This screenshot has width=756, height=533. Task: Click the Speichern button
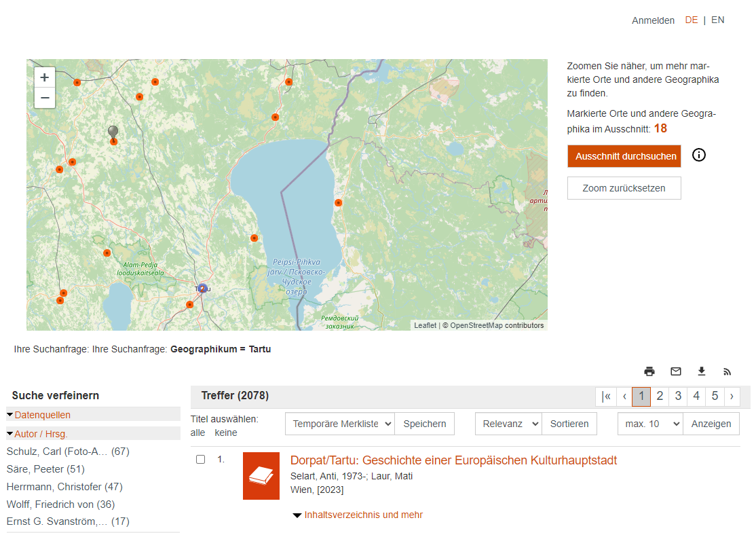(x=424, y=424)
